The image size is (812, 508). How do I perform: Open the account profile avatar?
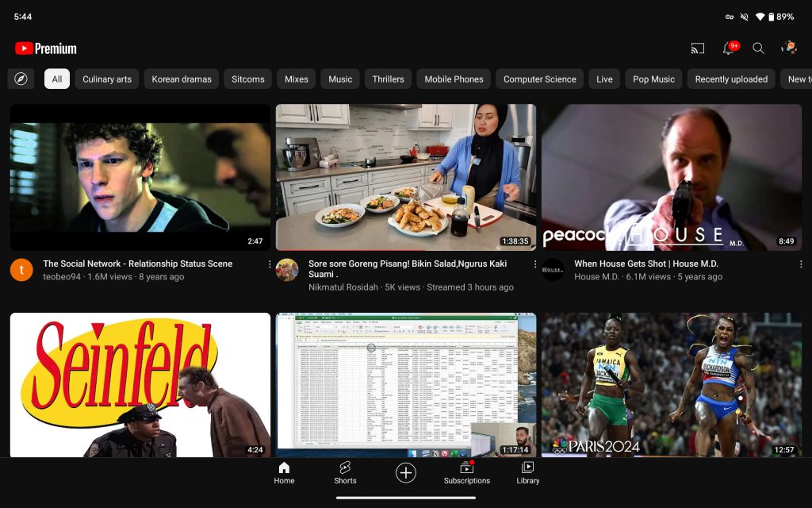tap(789, 48)
